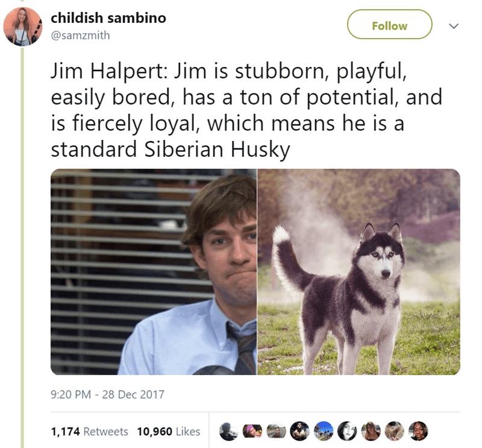Select the tweet text about Jim Halpert
482x448 pixels.
tap(246, 110)
